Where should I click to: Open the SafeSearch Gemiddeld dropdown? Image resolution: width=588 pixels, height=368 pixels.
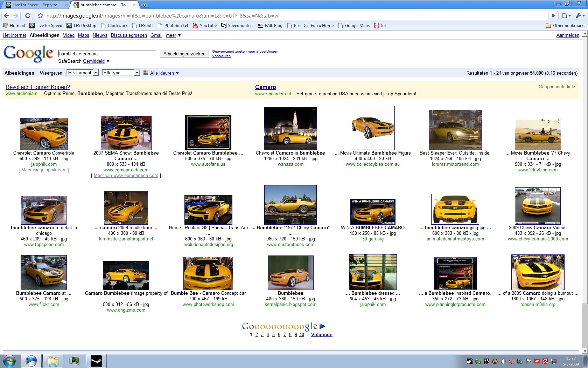point(96,61)
